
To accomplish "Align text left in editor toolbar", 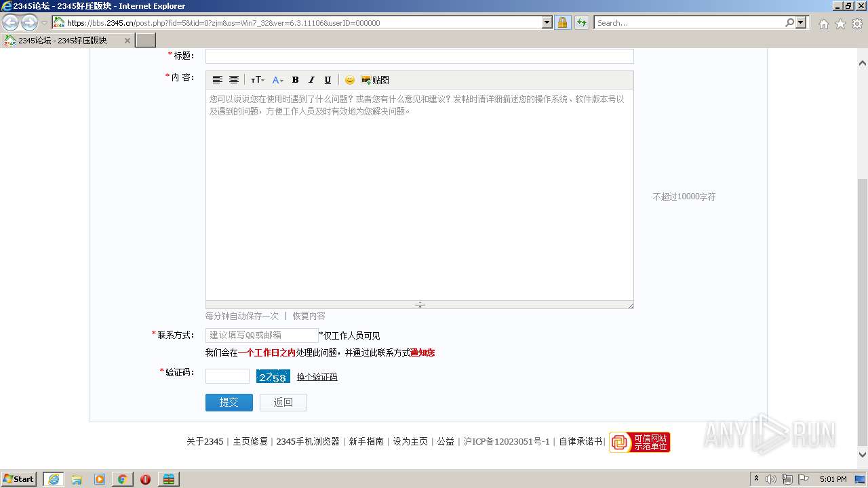I will tap(218, 80).
